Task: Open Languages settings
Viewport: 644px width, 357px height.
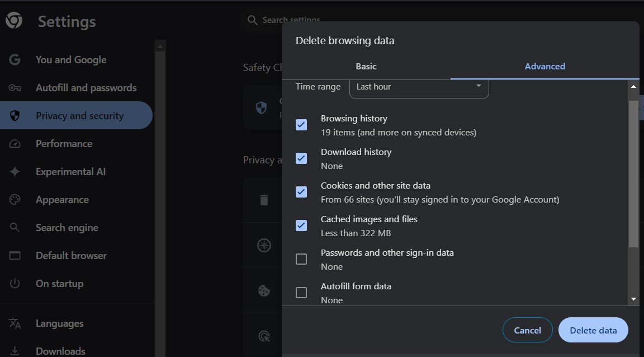Action: (x=77, y=323)
